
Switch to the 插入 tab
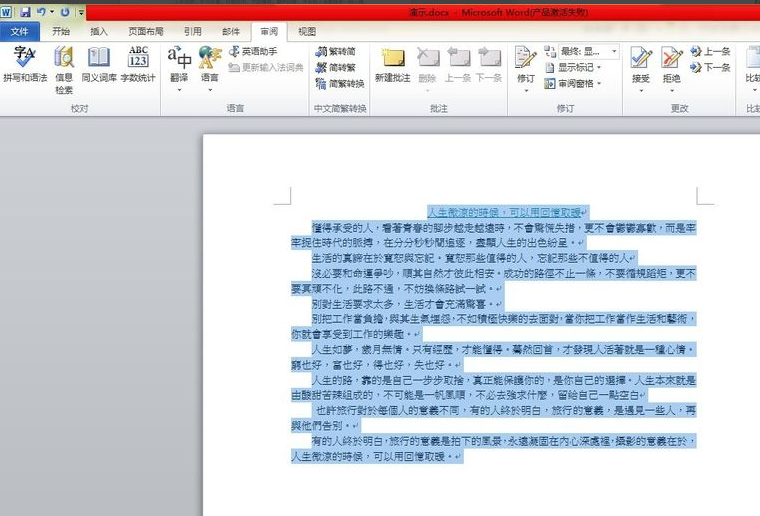coord(99,31)
